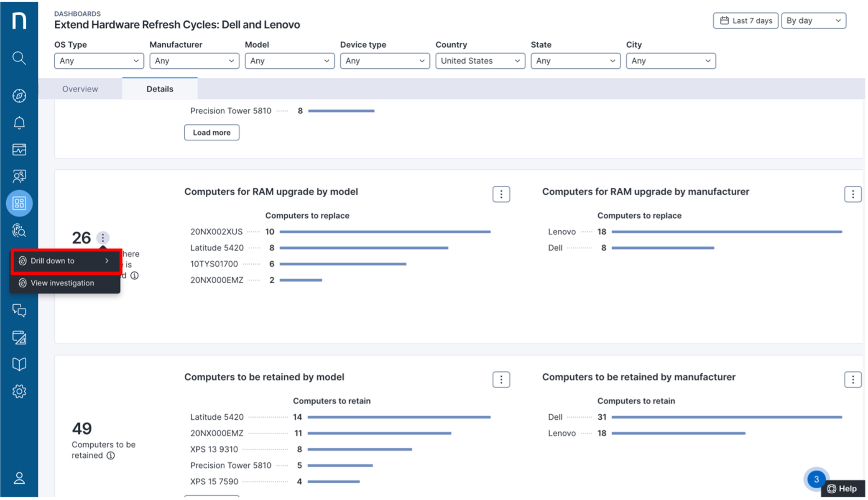Open the chat icon in the sidebar

pyautogui.click(x=19, y=311)
